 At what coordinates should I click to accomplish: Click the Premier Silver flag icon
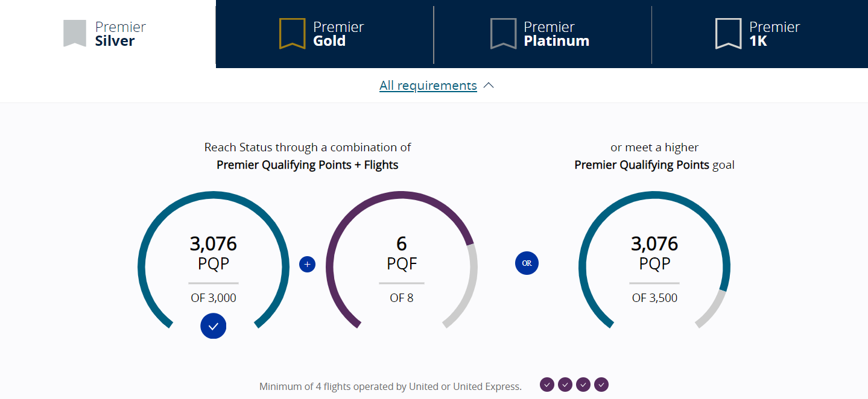[74, 34]
